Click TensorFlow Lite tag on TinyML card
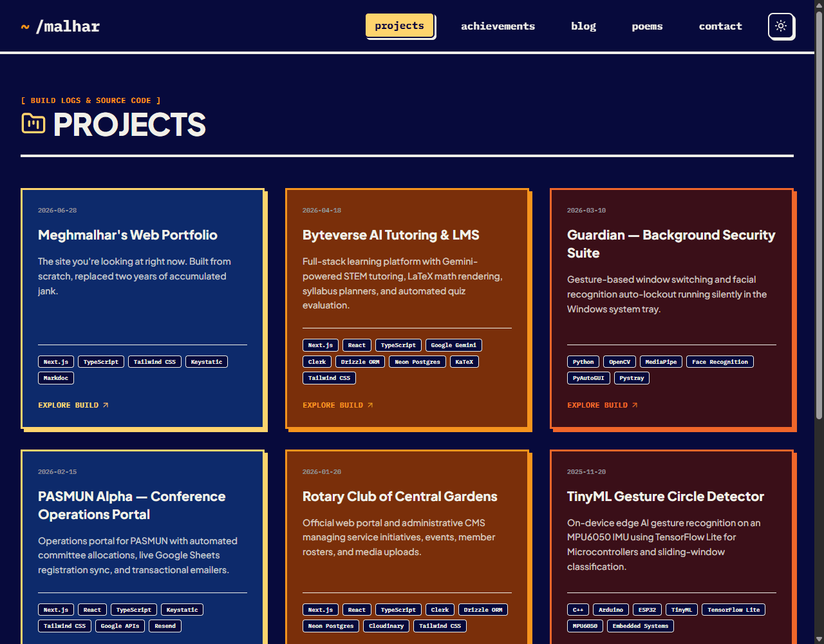The height and width of the screenshot is (644, 824). [733, 610]
